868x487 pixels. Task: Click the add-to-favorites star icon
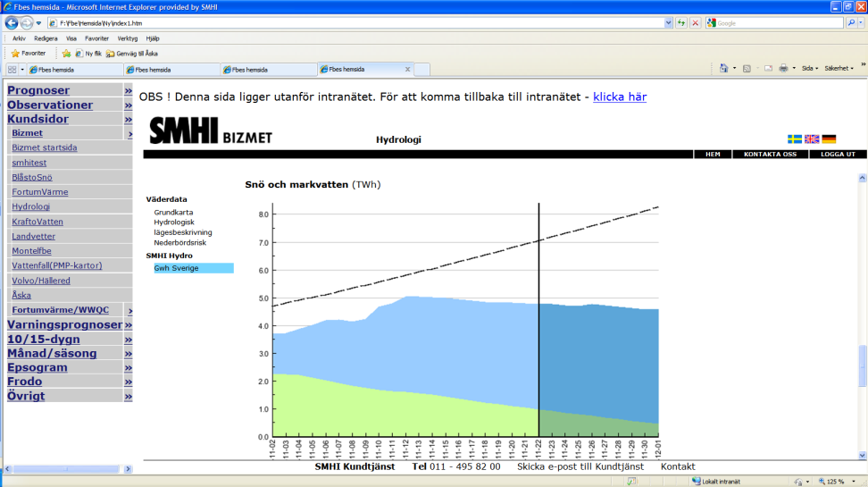coord(66,54)
